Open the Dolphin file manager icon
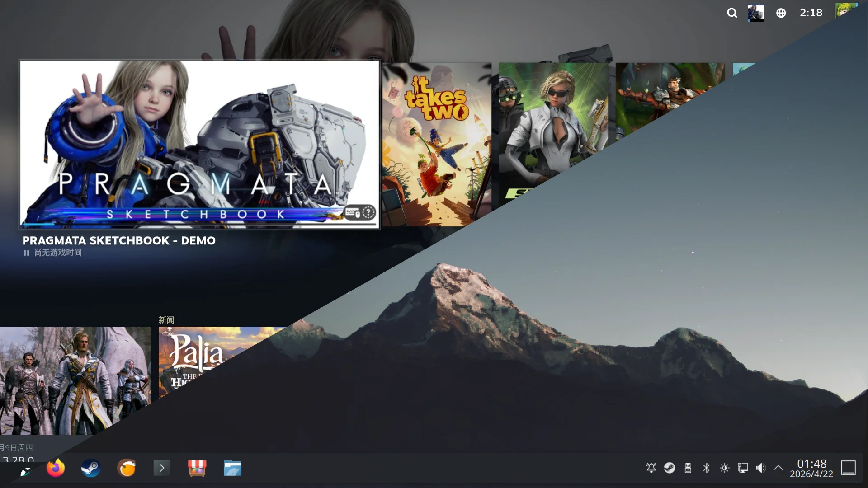868x488 pixels. (232, 468)
